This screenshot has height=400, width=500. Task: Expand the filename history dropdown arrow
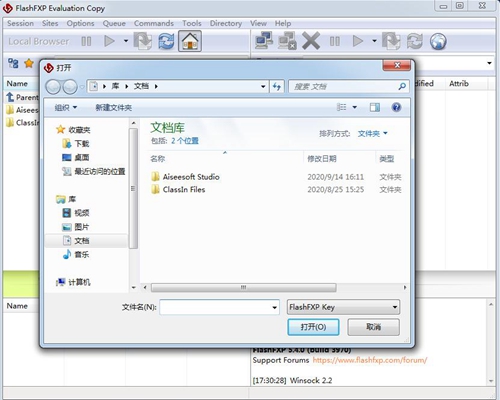pos(274,307)
